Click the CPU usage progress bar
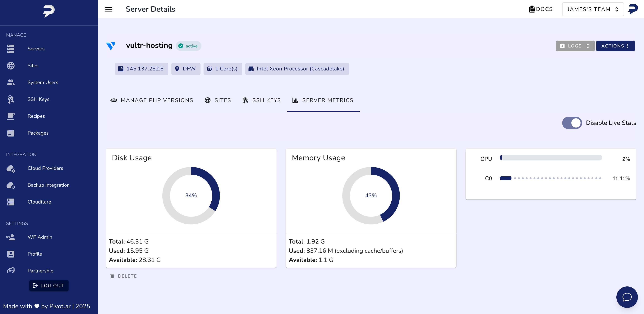 [x=551, y=158]
